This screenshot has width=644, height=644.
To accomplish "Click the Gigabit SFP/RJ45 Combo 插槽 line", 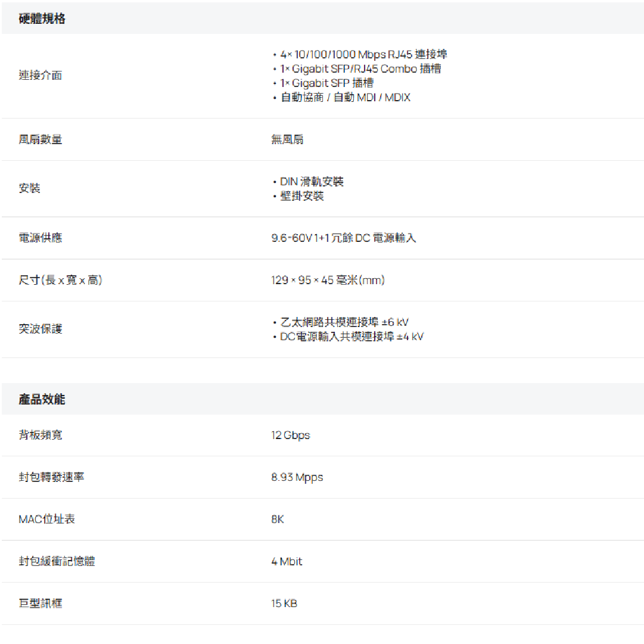I will click(360, 69).
